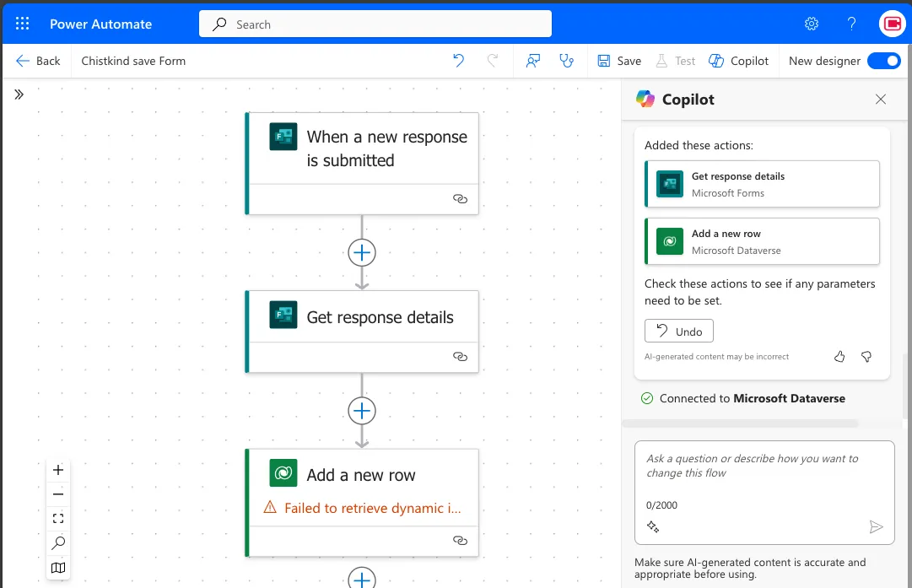912x588 pixels.
Task: Go Back to the previous page
Action: pyautogui.click(x=39, y=61)
